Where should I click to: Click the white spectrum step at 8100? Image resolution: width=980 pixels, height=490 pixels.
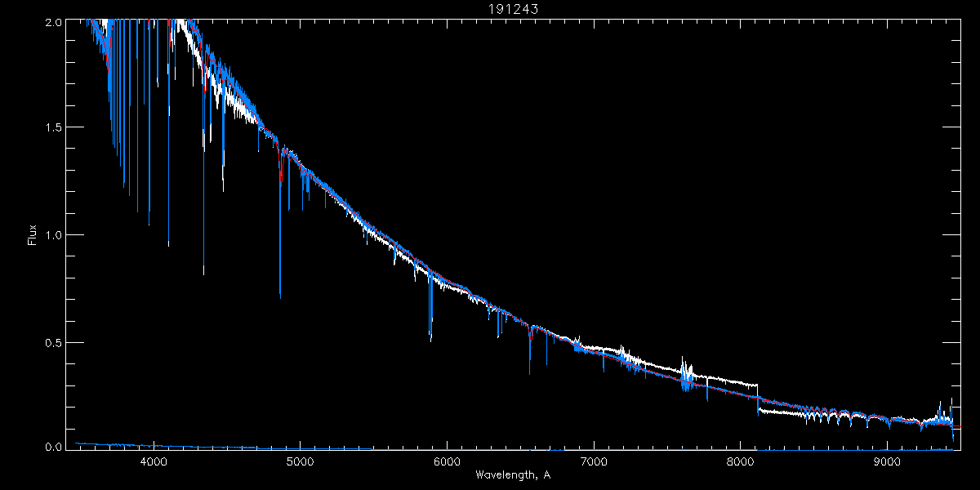pyautogui.click(x=758, y=397)
